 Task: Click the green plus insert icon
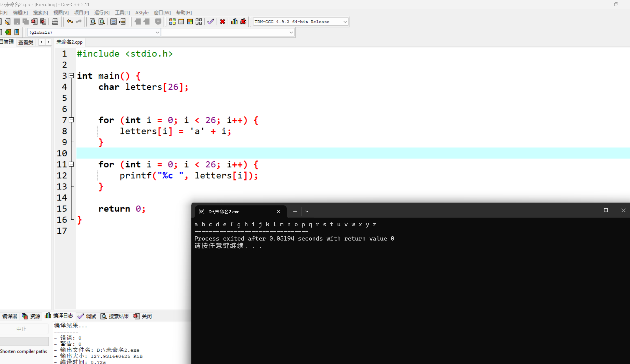8,32
